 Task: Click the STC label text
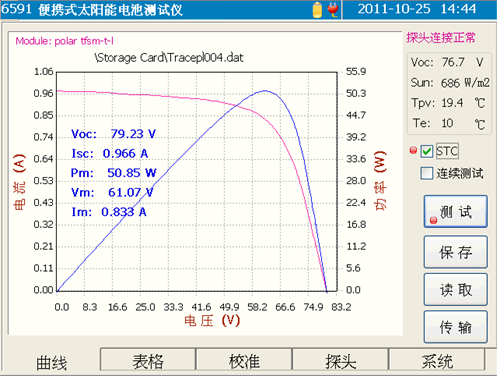(447, 151)
